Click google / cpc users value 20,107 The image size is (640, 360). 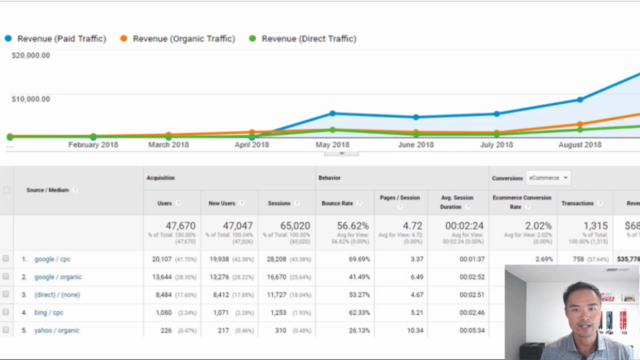(162, 259)
